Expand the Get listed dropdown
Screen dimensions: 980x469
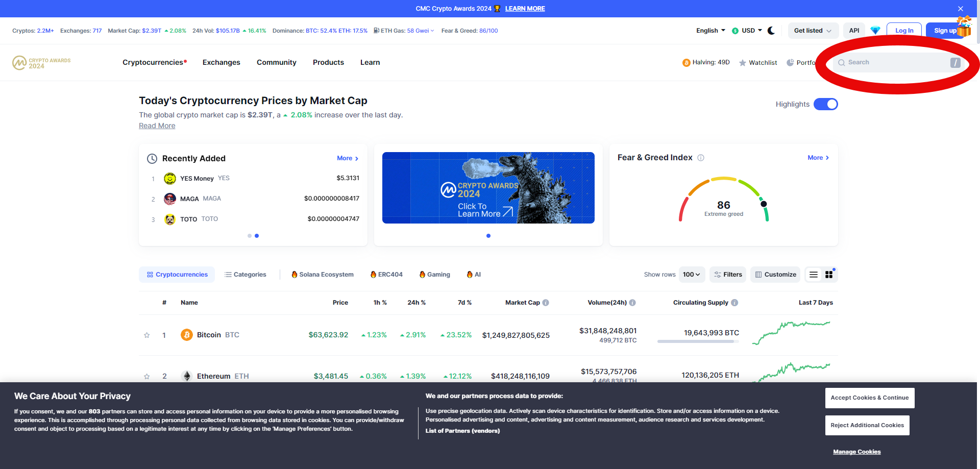pyautogui.click(x=813, y=31)
